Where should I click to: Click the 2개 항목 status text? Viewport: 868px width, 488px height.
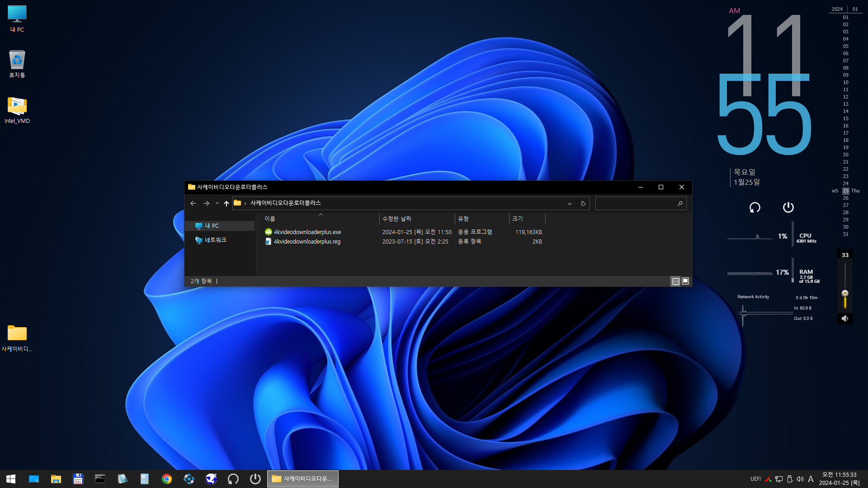[x=201, y=282]
